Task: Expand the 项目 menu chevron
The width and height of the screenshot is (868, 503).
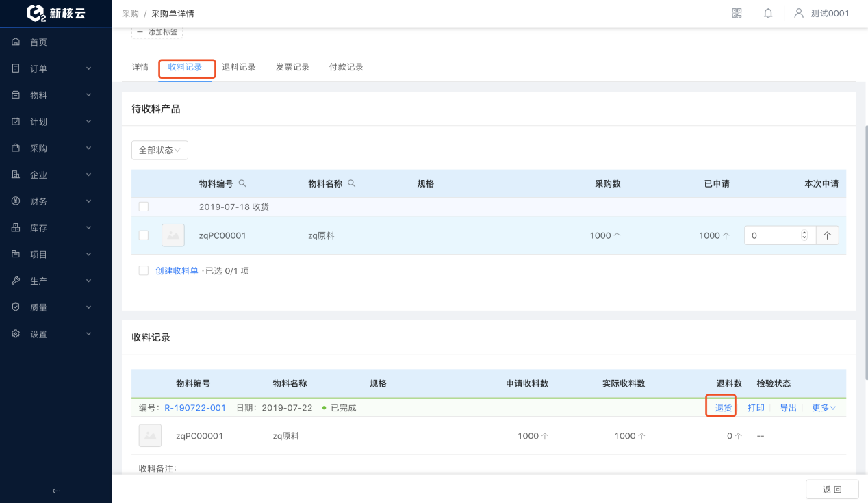Action: coord(89,255)
